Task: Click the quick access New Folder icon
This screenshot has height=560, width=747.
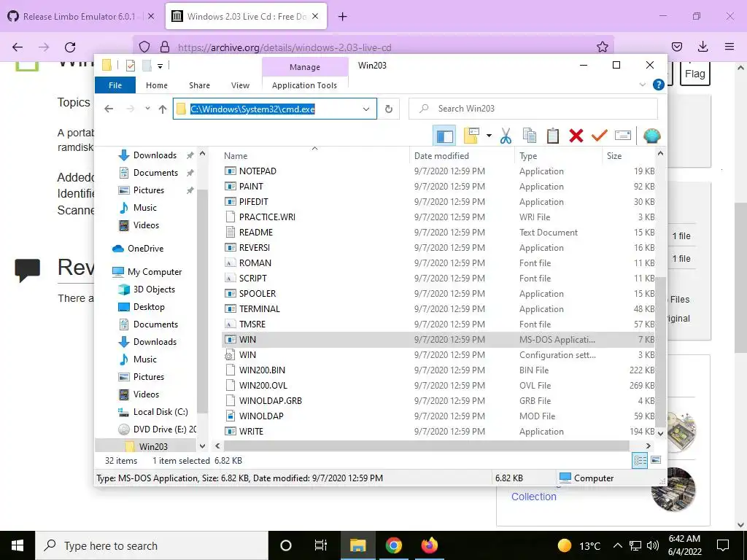Action: (x=147, y=65)
